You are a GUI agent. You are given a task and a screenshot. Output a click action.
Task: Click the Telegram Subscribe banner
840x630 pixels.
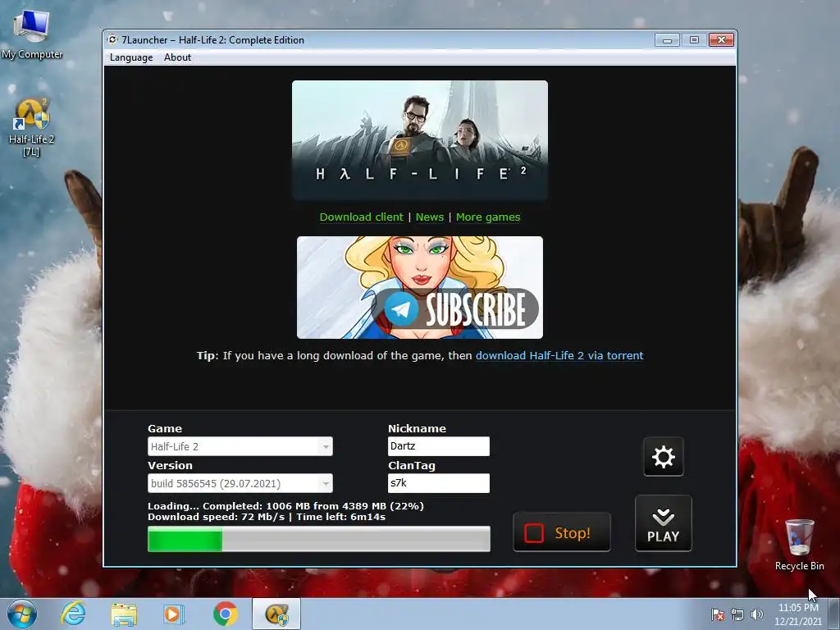tap(420, 288)
